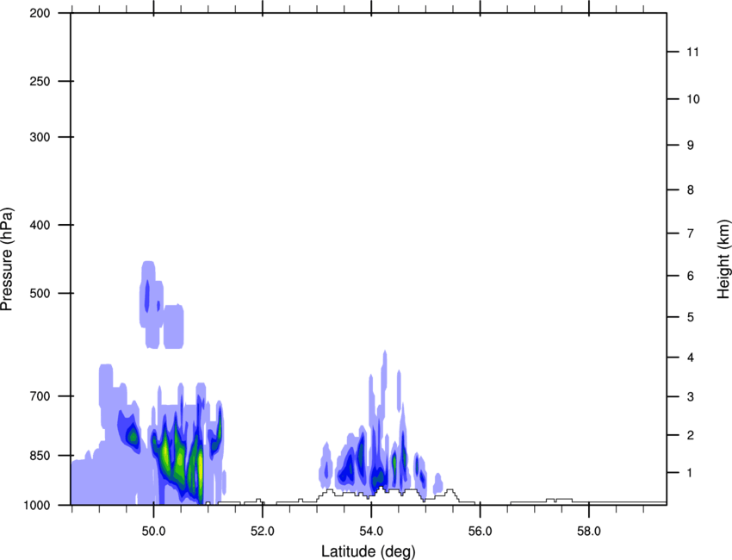Select the 250 pressure tick label

tap(40, 81)
